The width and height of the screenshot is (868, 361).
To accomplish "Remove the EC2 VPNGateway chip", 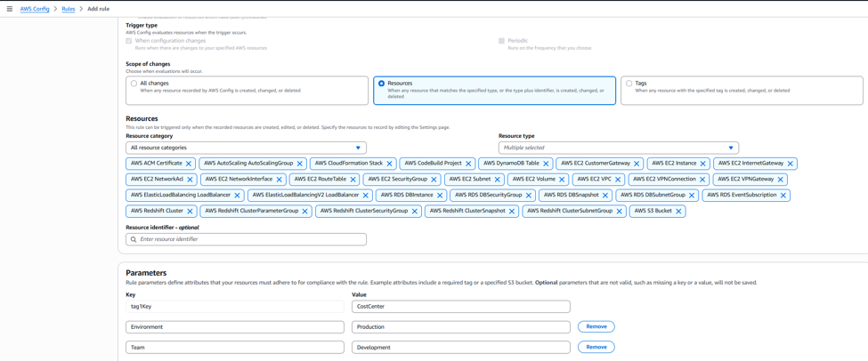I will 781,180.
